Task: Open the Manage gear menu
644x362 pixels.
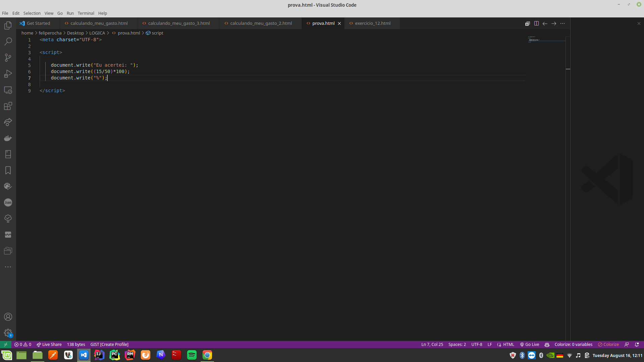Action: pyautogui.click(x=8, y=333)
